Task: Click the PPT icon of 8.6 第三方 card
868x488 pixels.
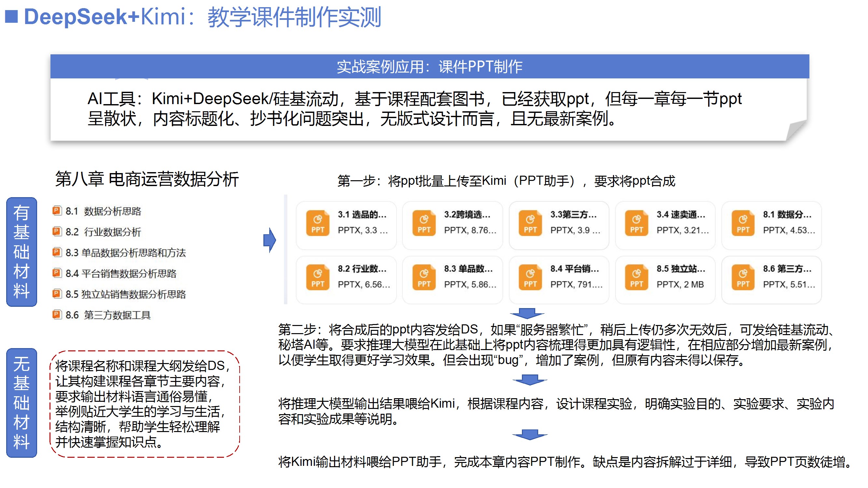Action: [743, 277]
